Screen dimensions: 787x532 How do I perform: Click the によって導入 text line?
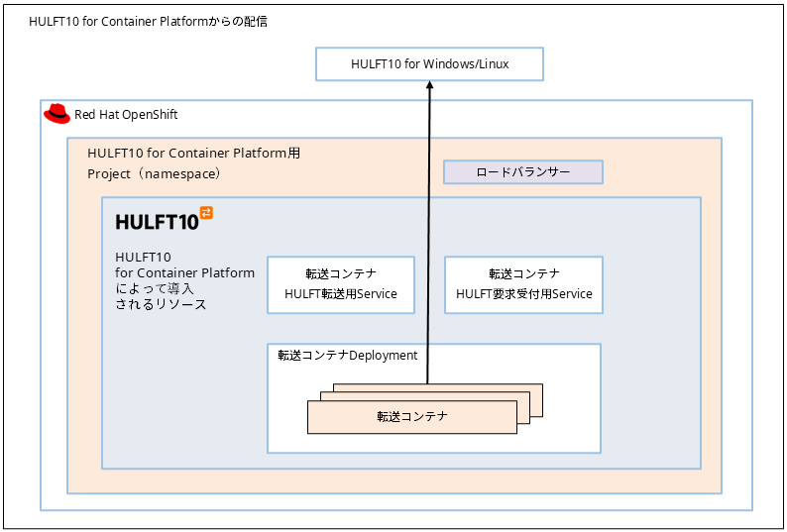(155, 288)
